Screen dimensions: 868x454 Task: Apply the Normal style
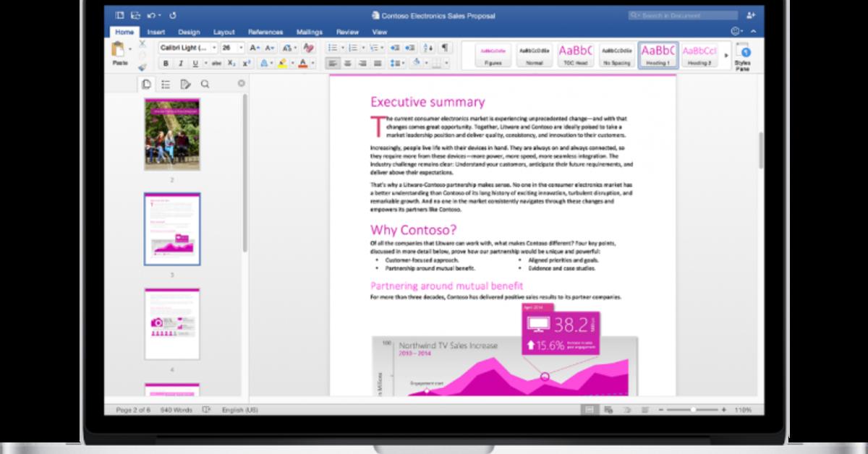(534, 55)
